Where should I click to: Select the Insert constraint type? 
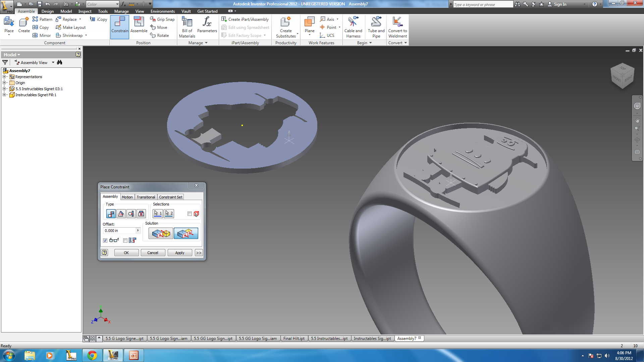point(141,214)
